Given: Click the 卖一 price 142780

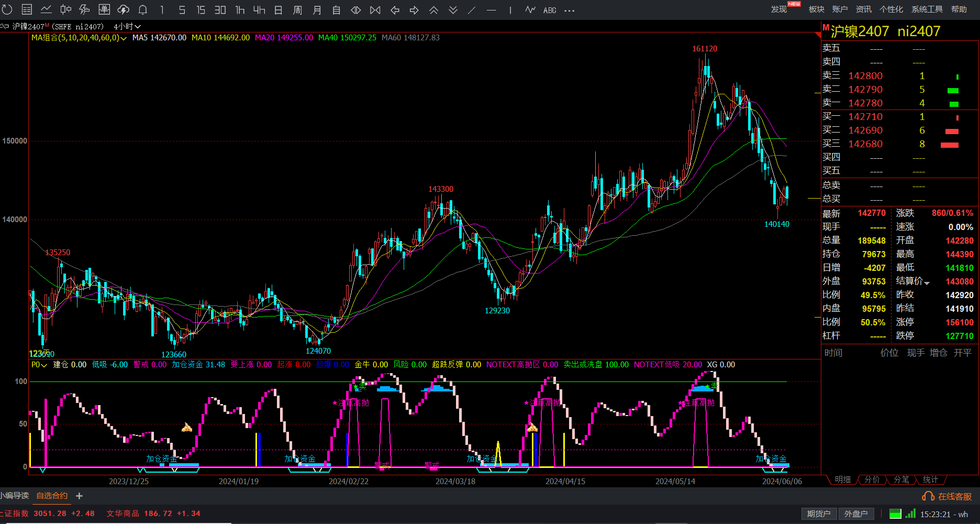Looking at the screenshot, I should pyautogui.click(x=865, y=103).
